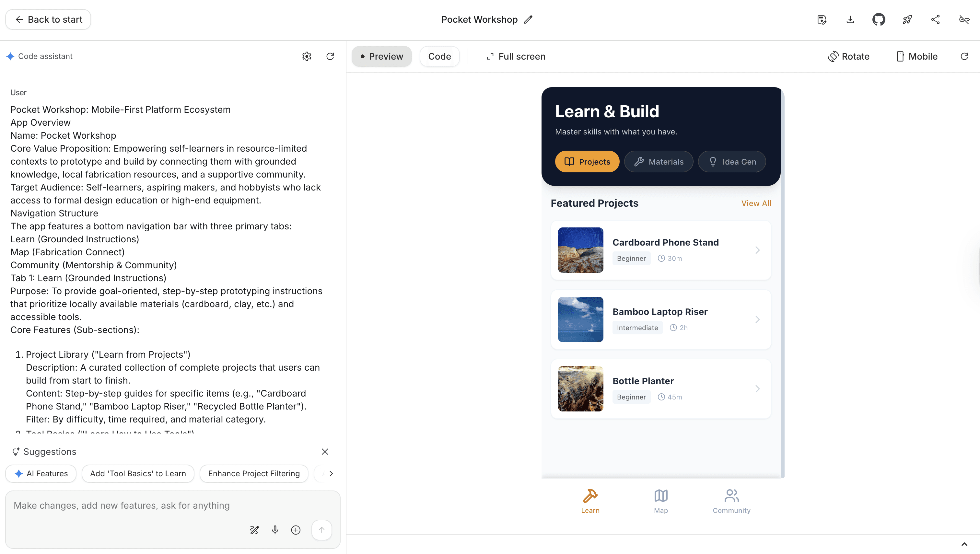The height and width of the screenshot is (554, 980).
Task: Toggle Rotate device orientation
Action: [849, 56]
